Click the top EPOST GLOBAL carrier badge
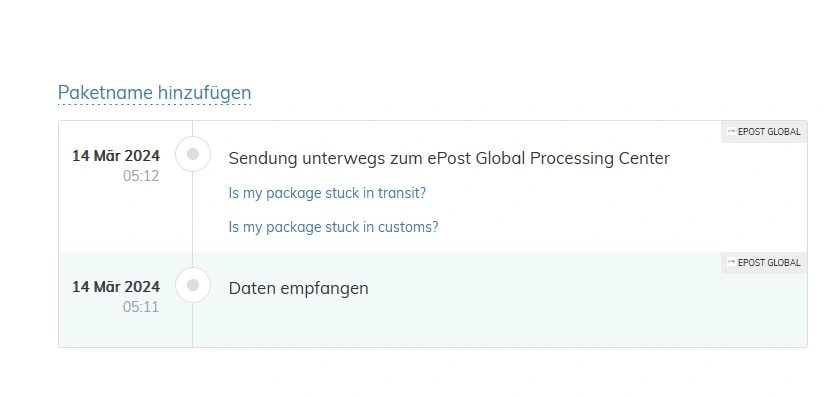 click(x=764, y=132)
